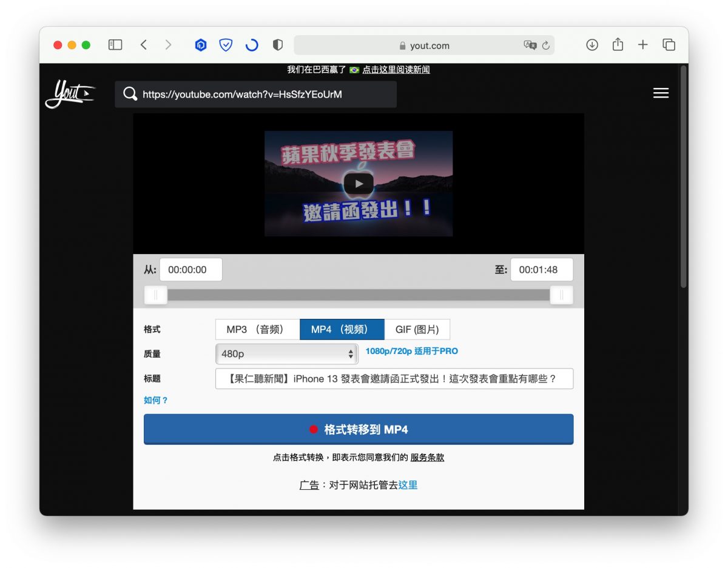Open the Share menu icon
This screenshot has width=728, height=568.
[x=618, y=44]
